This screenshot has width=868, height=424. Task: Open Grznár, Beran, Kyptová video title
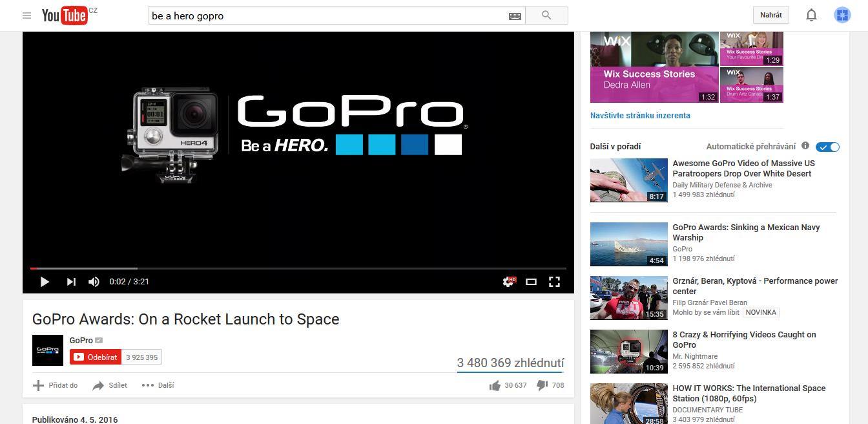click(756, 286)
